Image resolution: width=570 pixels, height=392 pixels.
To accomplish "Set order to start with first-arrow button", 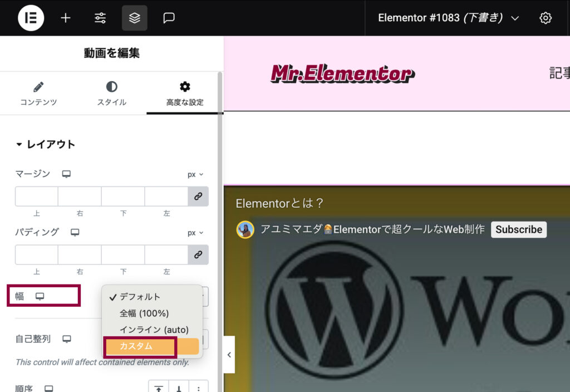I will pyautogui.click(x=159, y=389).
